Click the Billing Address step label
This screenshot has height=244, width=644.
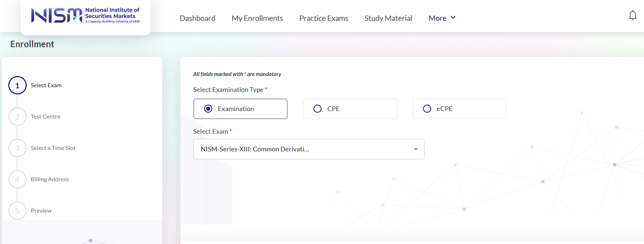pos(50,179)
